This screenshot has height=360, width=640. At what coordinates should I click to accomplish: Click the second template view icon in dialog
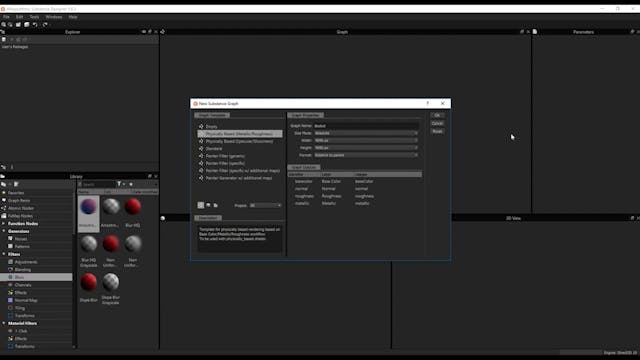click(208, 205)
